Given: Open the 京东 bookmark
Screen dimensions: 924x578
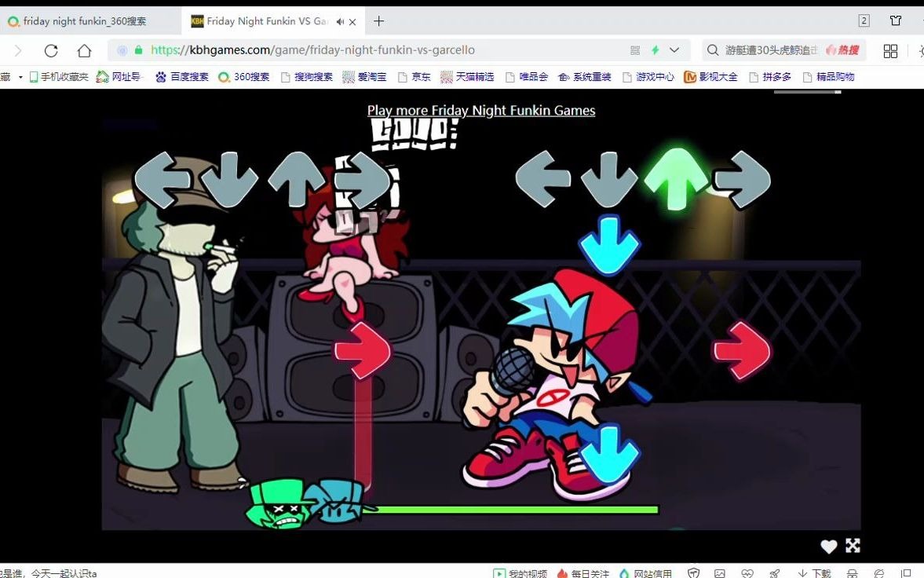Looking at the screenshot, I should [415, 77].
